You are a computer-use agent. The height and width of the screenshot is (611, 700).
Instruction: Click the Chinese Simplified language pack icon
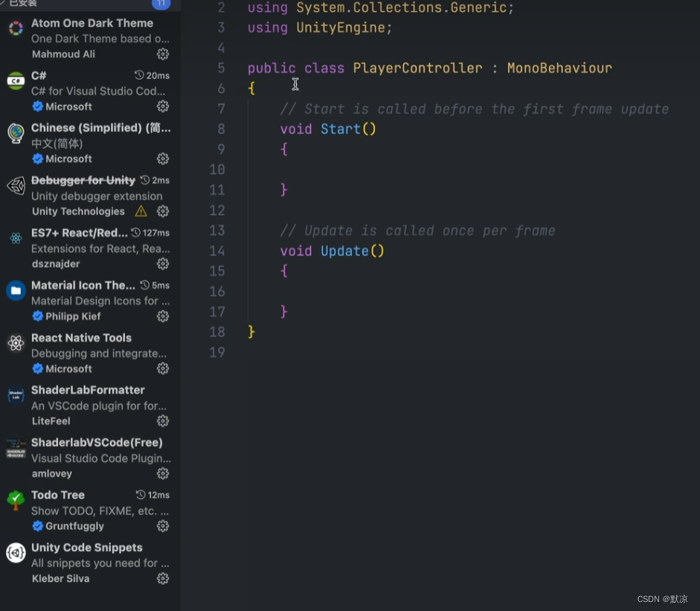click(x=16, y=134)
